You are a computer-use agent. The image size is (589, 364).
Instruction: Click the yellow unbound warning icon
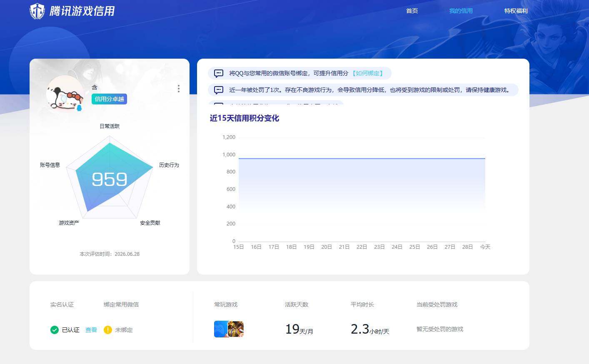click(107, 330)
